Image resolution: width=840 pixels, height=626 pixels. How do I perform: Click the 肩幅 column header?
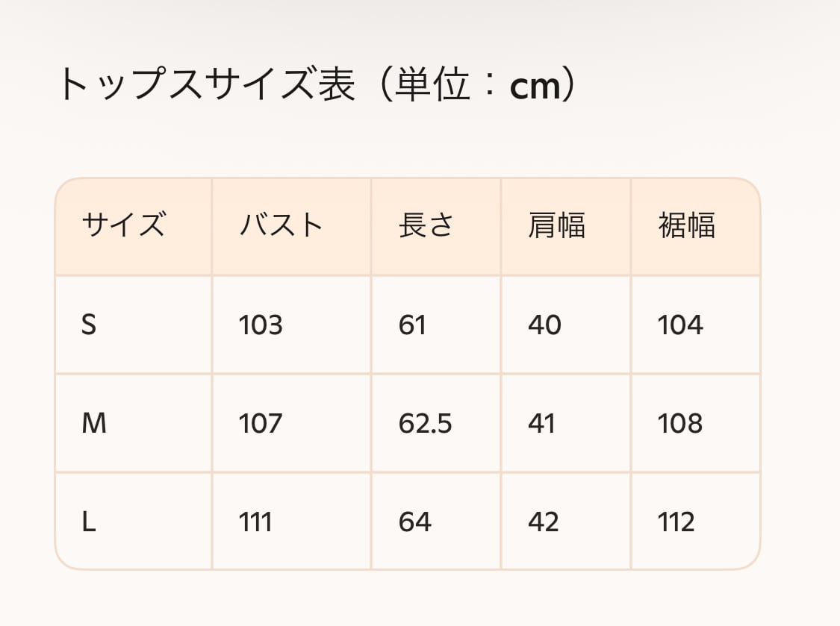(x=556, y=225)
